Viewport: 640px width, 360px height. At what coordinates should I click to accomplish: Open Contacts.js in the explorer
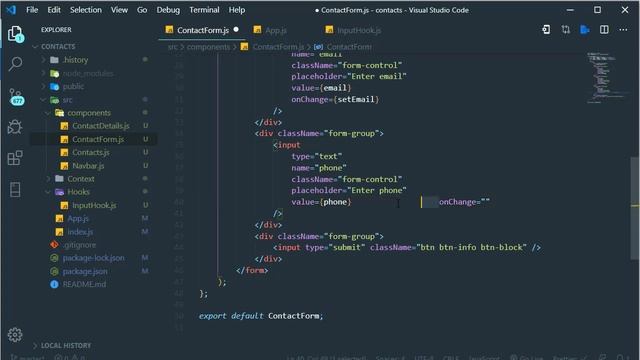(91, 152)
